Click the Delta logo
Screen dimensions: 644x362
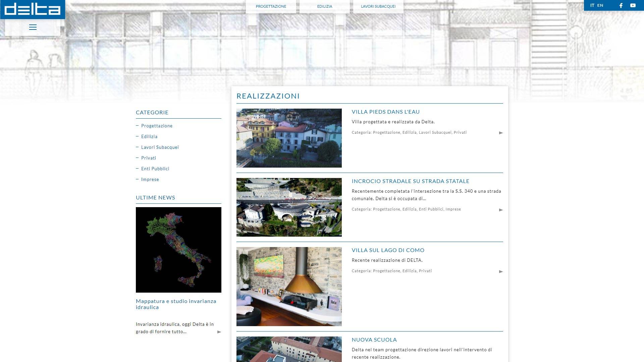[33, 9]
